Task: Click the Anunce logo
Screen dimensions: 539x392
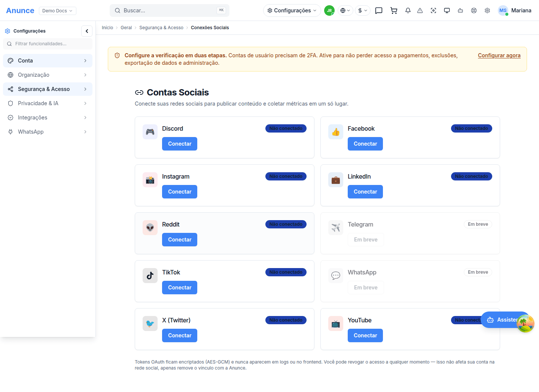Action: click(x=20, y=10)
